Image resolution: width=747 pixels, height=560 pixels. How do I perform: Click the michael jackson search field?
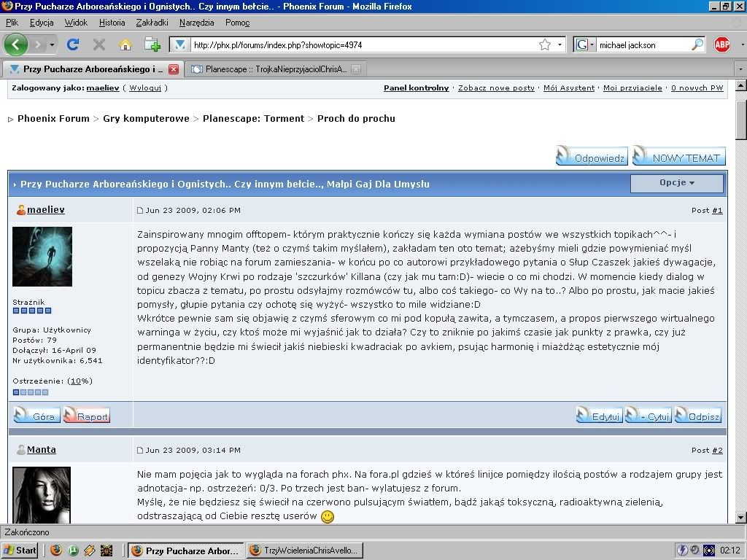[643, 44]
